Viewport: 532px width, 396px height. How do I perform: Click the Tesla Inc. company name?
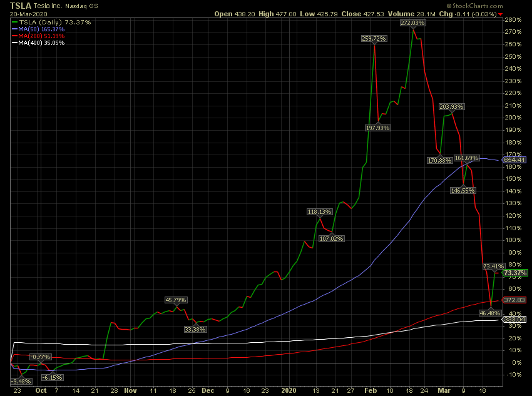(48, 6)
